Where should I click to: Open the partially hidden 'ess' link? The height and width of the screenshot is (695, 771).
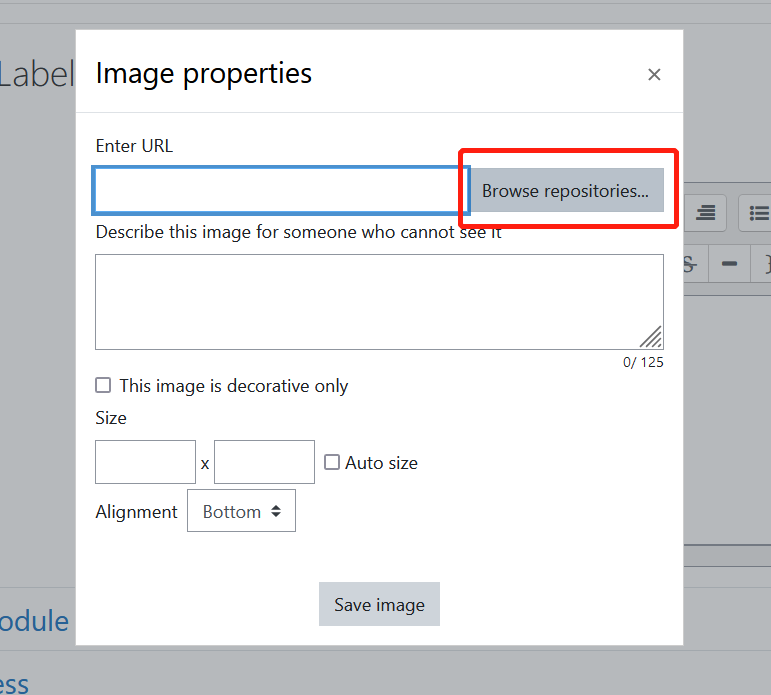coord(14,684)
